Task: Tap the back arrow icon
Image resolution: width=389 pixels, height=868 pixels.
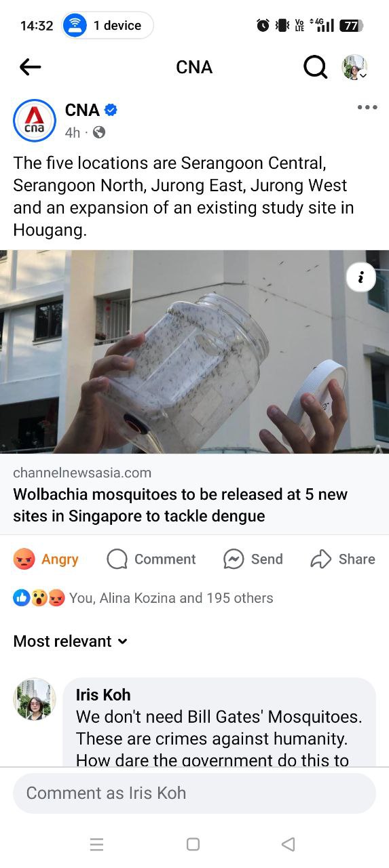Action: point(31,66)
